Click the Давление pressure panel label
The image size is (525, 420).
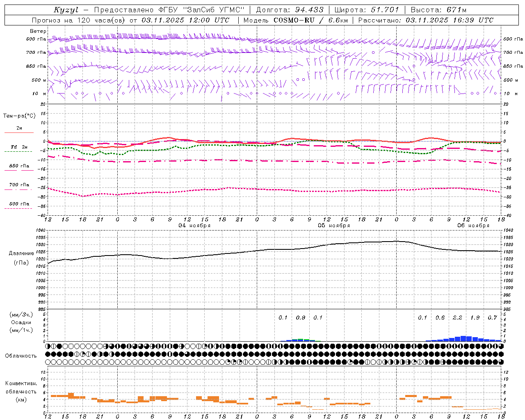(21, 253)
